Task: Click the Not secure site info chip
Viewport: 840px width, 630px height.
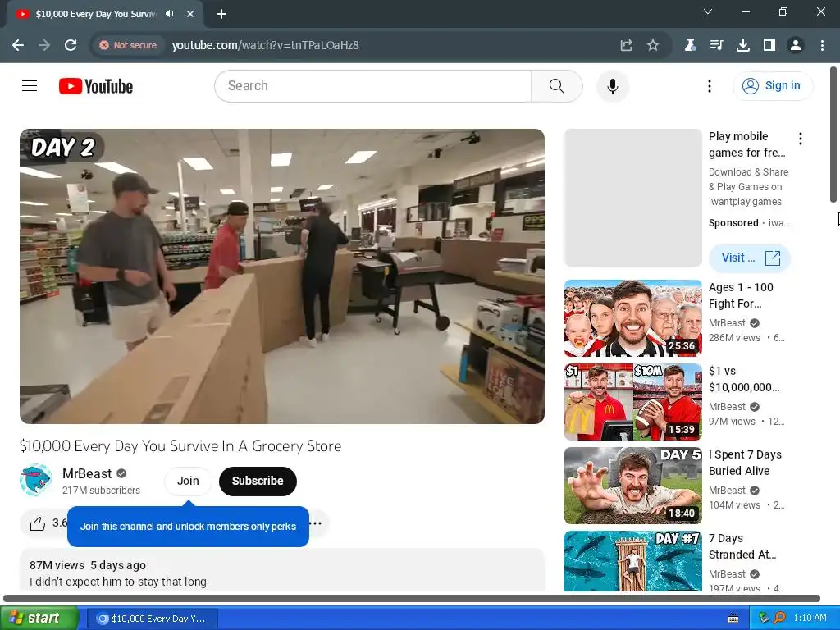Action: tap(128, 45)
